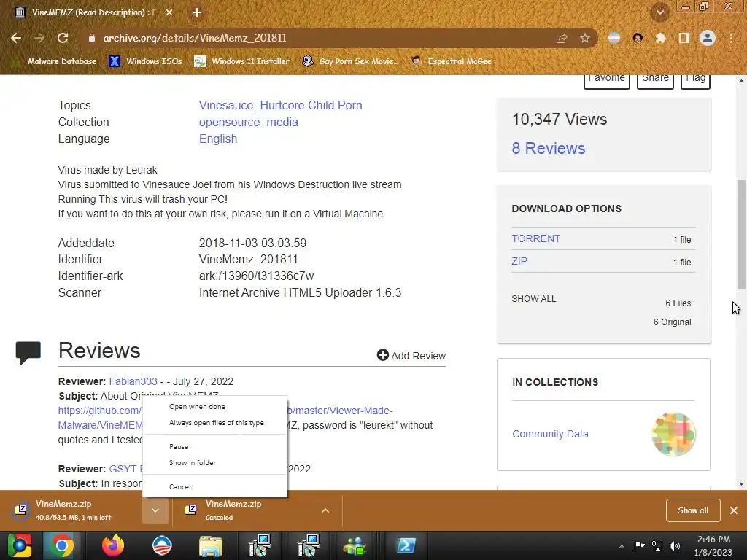Screen dimensions: 747x560
Task: Choose Show in folder
Action: point(215,463)
